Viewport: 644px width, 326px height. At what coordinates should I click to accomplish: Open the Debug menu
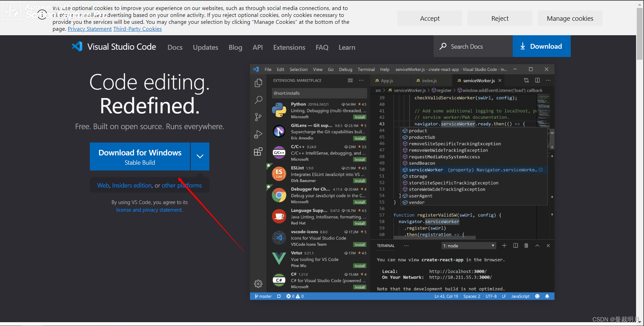tap(345, 69)
